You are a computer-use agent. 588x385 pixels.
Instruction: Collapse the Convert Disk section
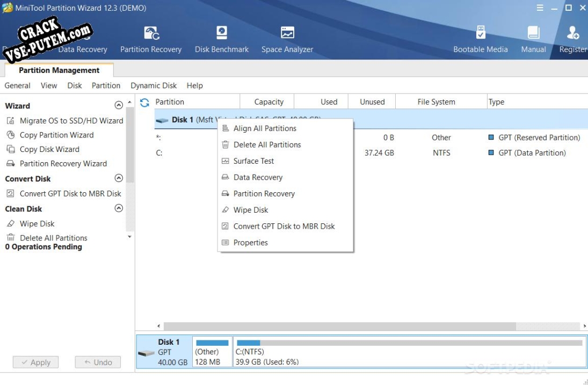pyautogui.click(x=119, y=178)
